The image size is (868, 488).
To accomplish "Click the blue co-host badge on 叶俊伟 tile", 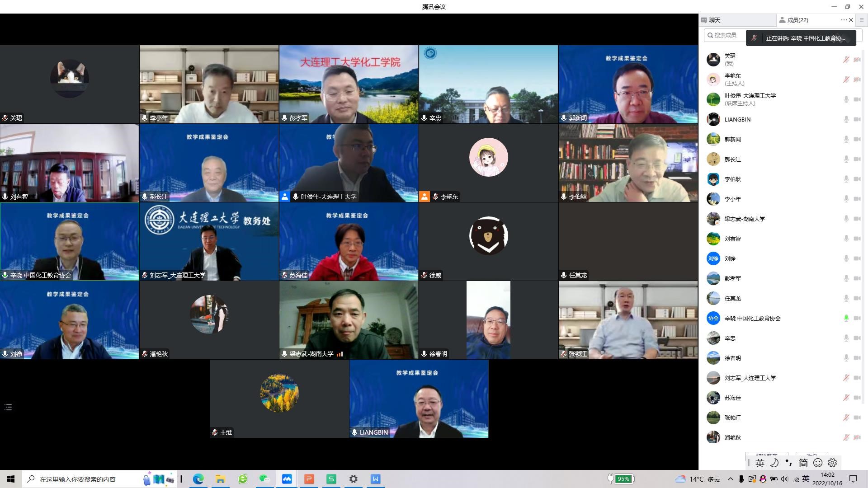I will (284, 197).
